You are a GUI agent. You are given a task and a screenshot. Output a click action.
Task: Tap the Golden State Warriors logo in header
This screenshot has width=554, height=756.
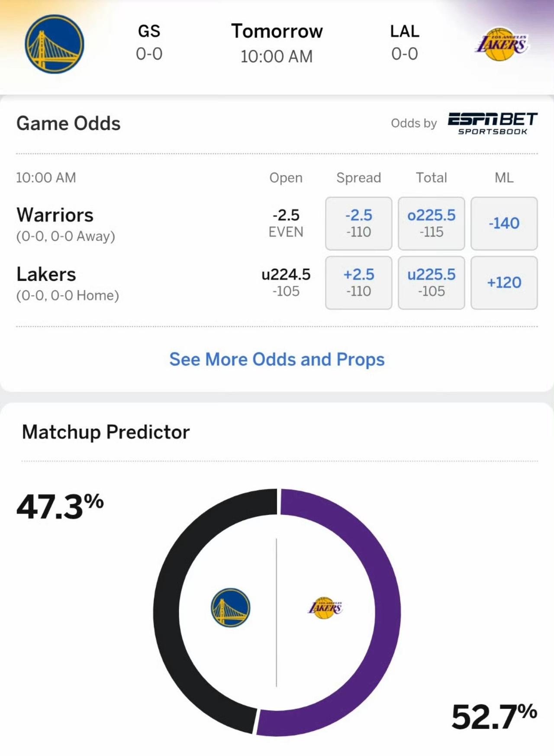54,44
